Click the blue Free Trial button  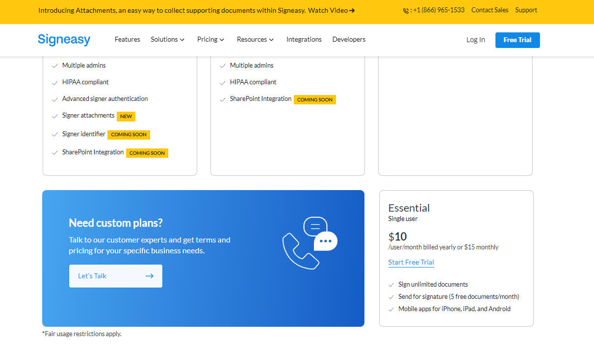coord(517,40)
